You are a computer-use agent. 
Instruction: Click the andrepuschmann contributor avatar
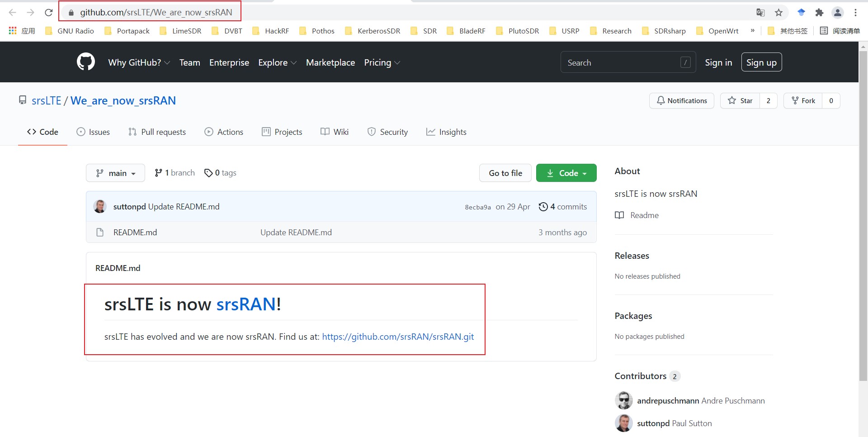tap(623, 400)
